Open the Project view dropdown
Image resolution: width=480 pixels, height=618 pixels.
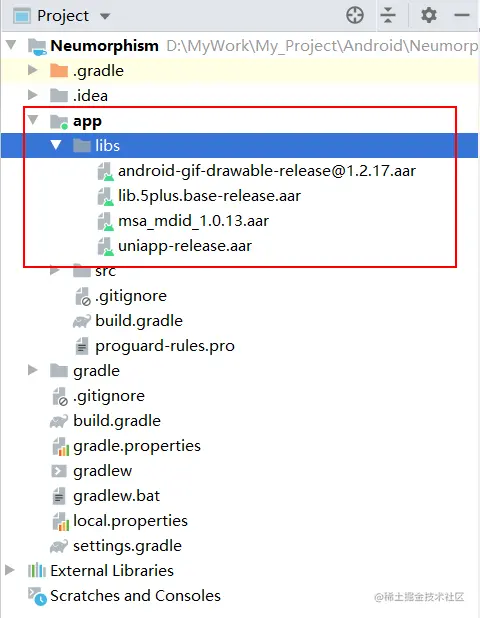click(x=104, y=17)
